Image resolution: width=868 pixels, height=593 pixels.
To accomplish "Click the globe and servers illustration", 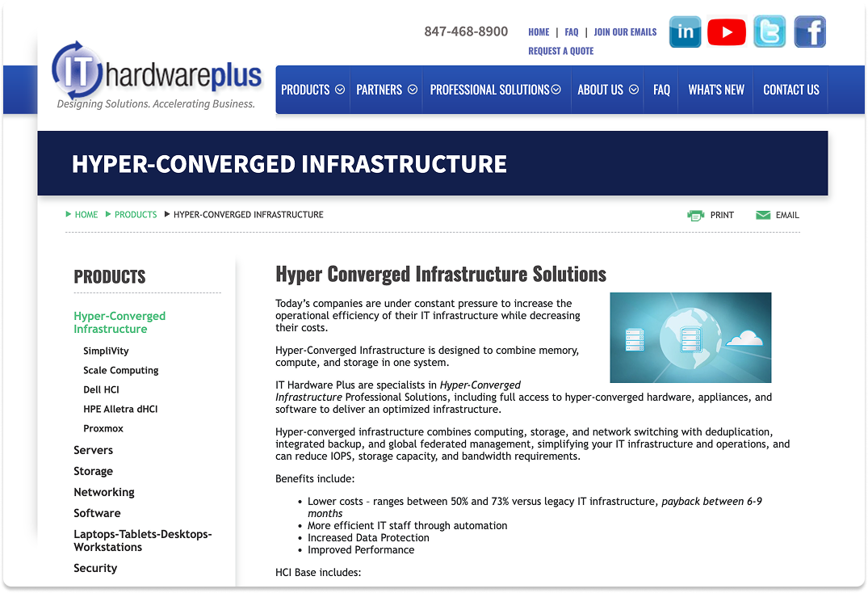I will pos(690,338).
